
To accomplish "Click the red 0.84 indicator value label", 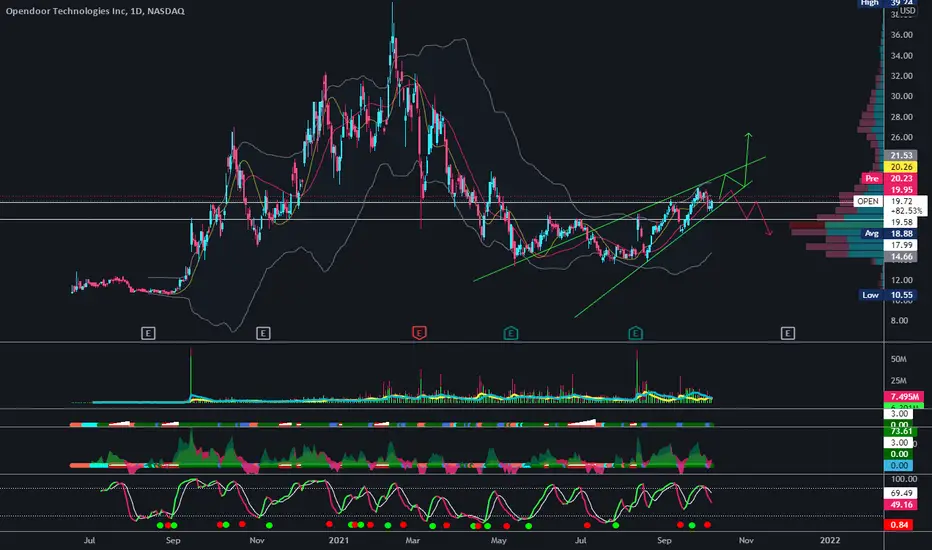I will (899, 524).
